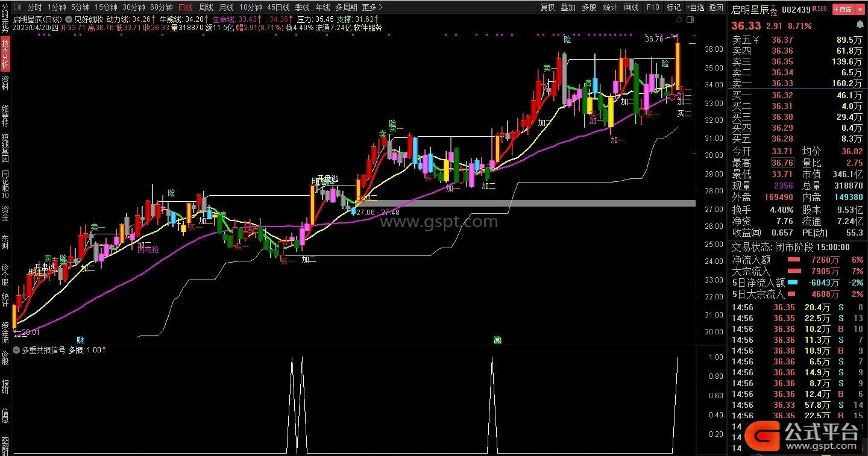Open 信息 in the left sidebar
Screen dimensions: 868x456
click(5, 415)
